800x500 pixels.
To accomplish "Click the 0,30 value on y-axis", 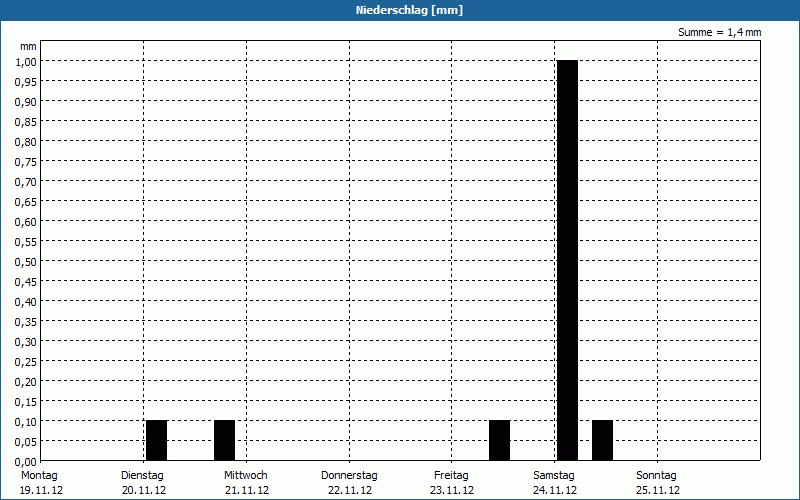I will tap(26, 342).
